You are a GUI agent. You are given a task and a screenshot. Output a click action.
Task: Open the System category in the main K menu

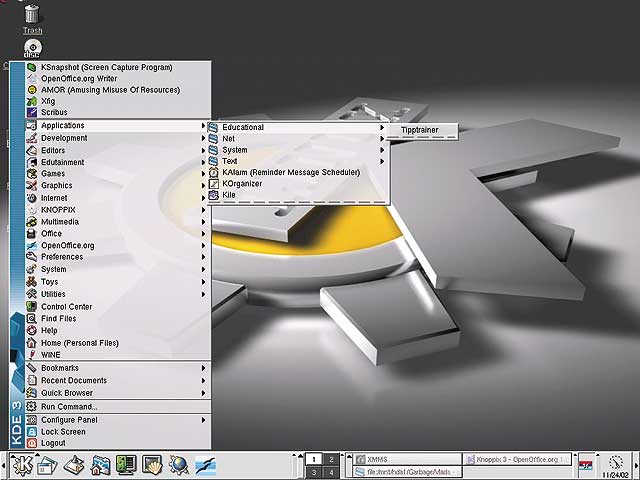coord(118,269)
